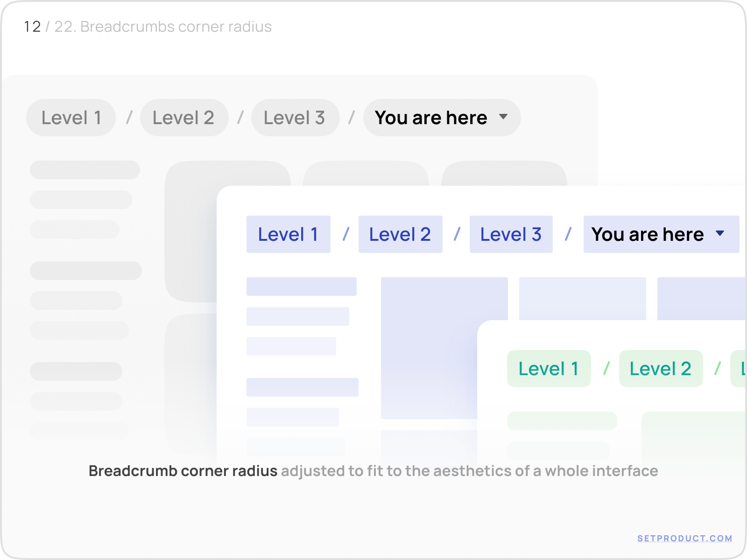Viewport: 747px width, 560px height.
Task: Click the slash separator after green Level 1
Action: [x=606, y=369]
